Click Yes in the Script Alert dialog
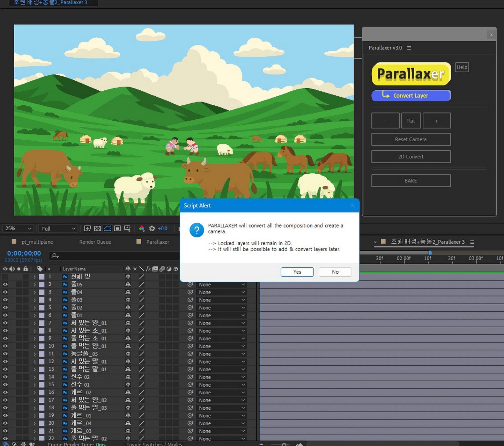 click(297, 272)
